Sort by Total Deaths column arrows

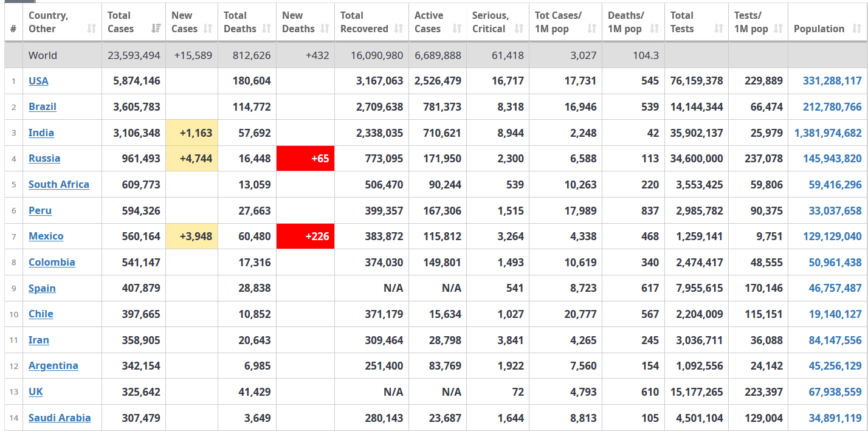266,29
